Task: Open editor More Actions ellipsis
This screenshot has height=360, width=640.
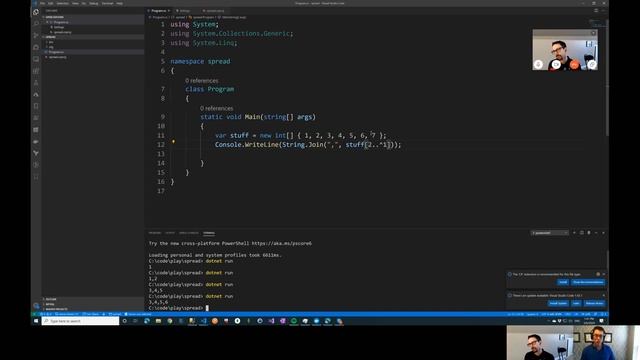Action: click(x=603, y=11)
